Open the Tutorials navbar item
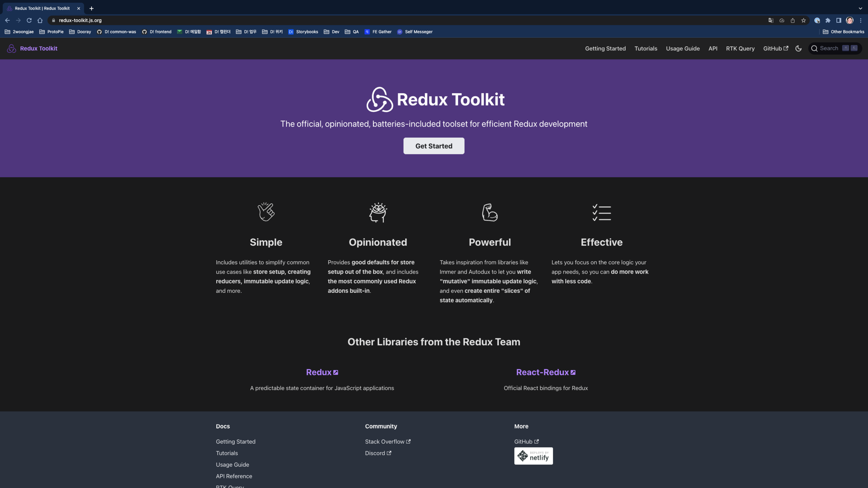Screen dimensions: 868x488 coord(646,48)
